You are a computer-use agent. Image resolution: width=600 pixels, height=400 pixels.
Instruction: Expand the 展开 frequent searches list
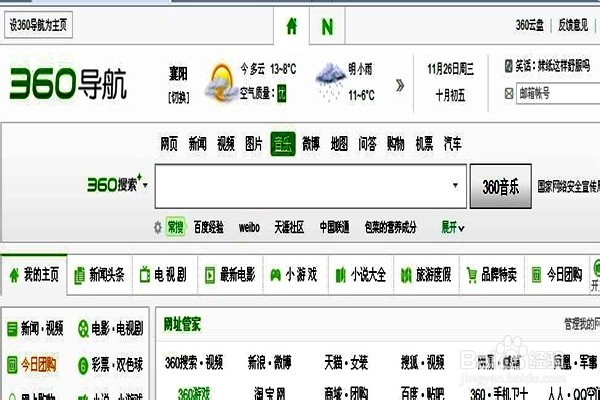tap(453, 228)
